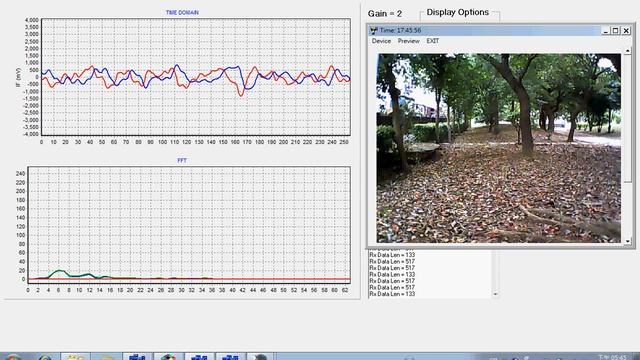The width and height of the screenshot is (640, 360).
Task: Click the "FFT" chart title
Action: [182, 160]
